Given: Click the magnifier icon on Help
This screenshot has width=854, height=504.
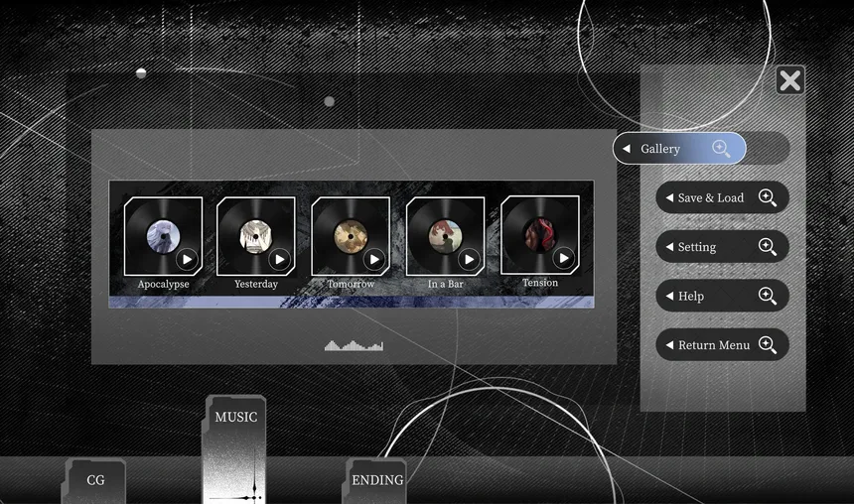Looking at the screenshot, I should 768,296.
